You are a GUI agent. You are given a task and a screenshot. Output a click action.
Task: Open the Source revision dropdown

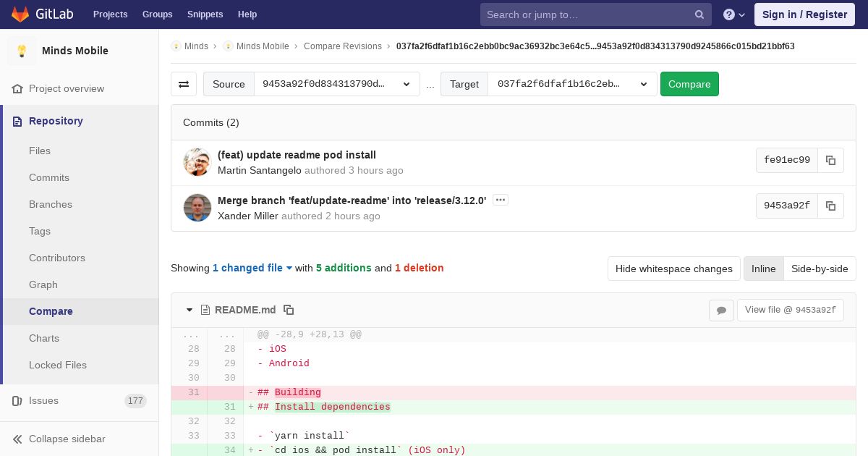[x=337, y=84]
